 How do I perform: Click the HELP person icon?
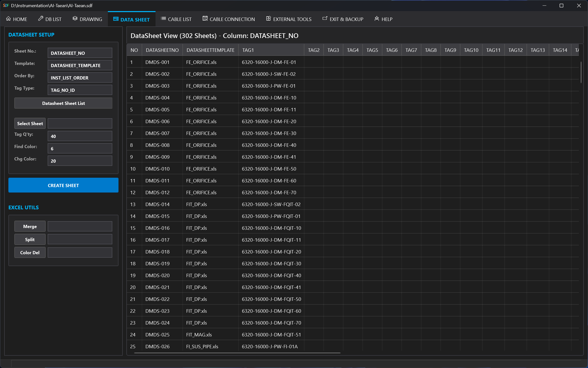pyautogui.click(x=377, y=19)
